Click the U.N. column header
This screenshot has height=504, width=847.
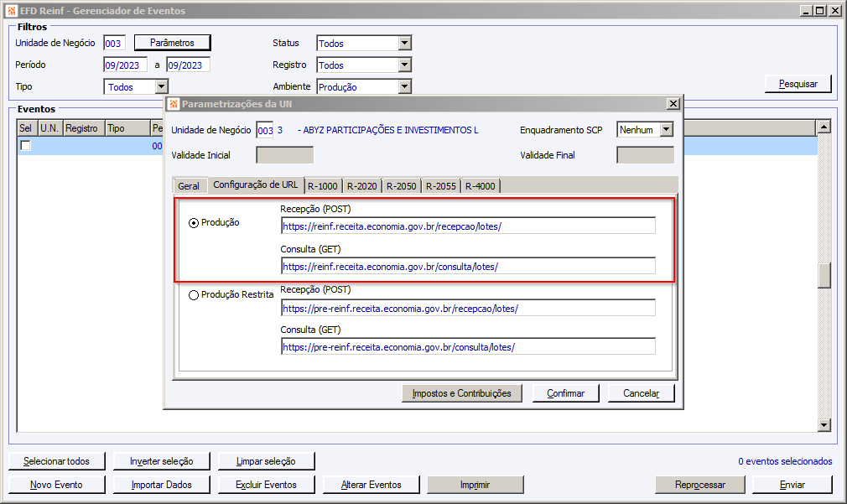pos(50,128)
